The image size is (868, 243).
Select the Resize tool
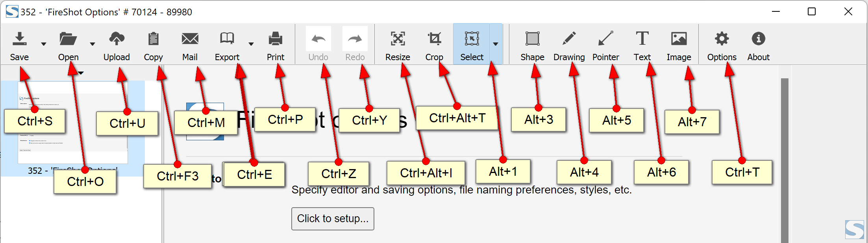[398, 39]
